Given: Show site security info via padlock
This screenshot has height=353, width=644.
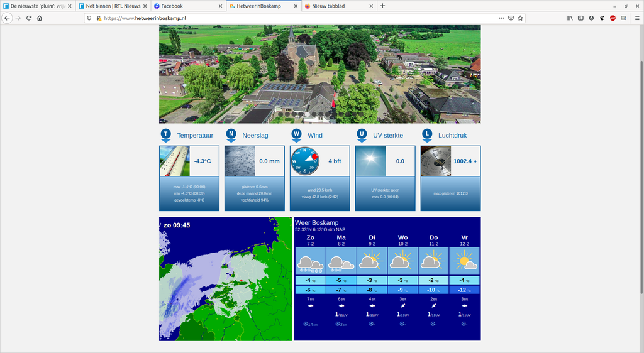Looking at the screenshot, I should tap(99, 18).
